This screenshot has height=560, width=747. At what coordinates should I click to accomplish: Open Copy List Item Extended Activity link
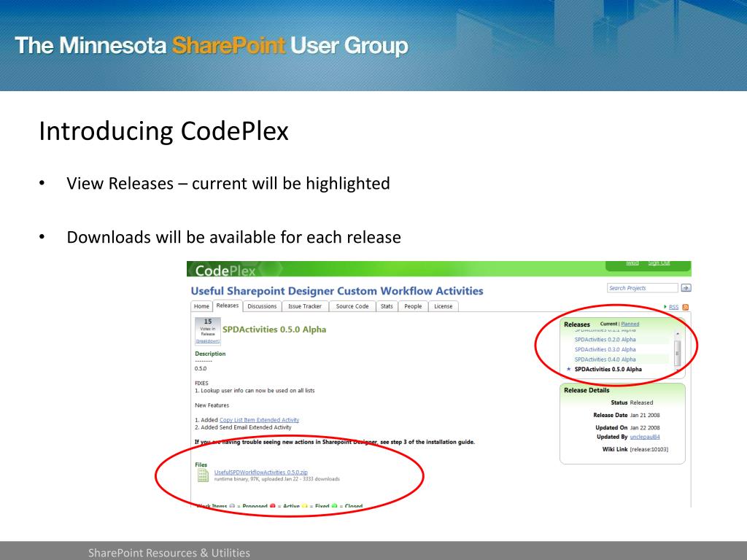(x=259, y=420)
